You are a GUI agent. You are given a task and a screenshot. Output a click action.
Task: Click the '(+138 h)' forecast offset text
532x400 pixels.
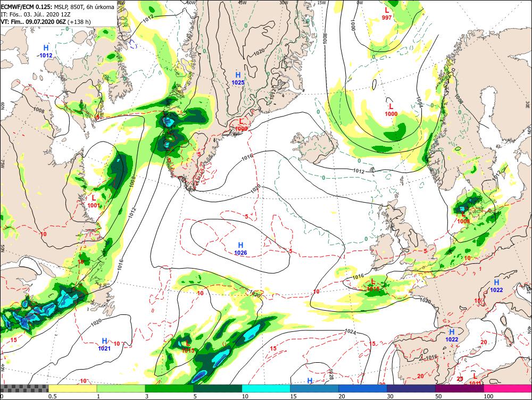tap(79, 22)
